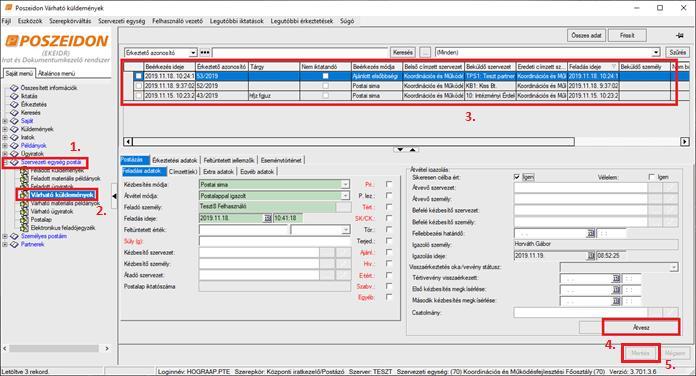The image size is (696, 376).
Task: Click the pin icon beside the Frissít button
Action: coord(680,36)
